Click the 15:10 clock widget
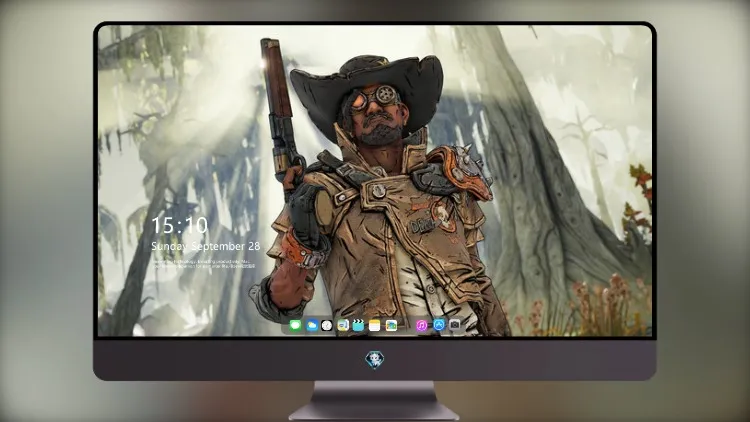The image size is (750, 422). (x=179, y=225)
